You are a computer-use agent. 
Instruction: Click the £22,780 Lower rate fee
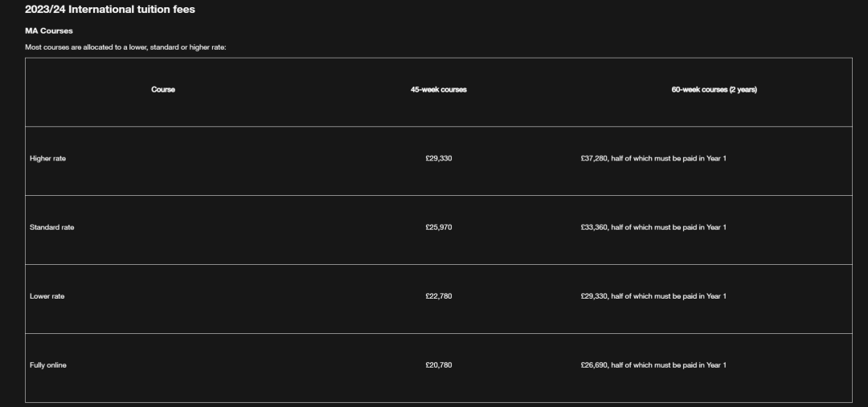pyautogui.click(x=439, y=296)
